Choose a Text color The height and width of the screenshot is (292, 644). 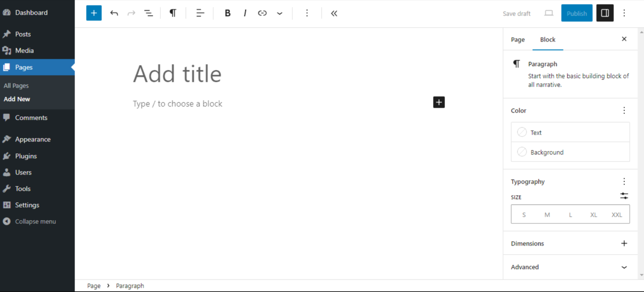tap(570, 132)
